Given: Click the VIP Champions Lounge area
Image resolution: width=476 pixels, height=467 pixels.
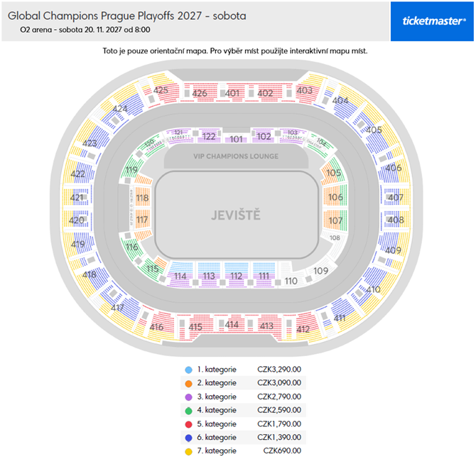Looking at the screenshot, I should tap(236, 156).
